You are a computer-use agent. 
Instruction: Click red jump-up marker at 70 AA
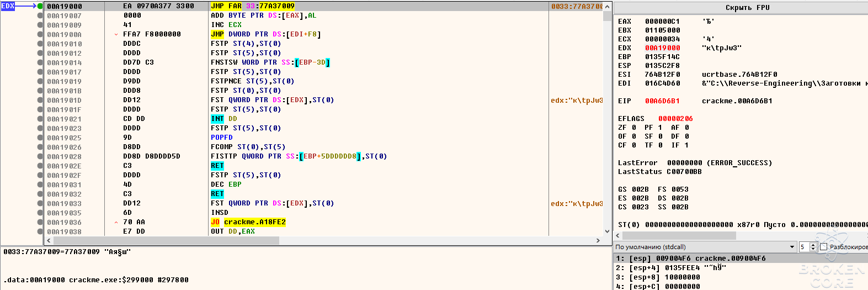pyautogui.click(x=116, y=222)
